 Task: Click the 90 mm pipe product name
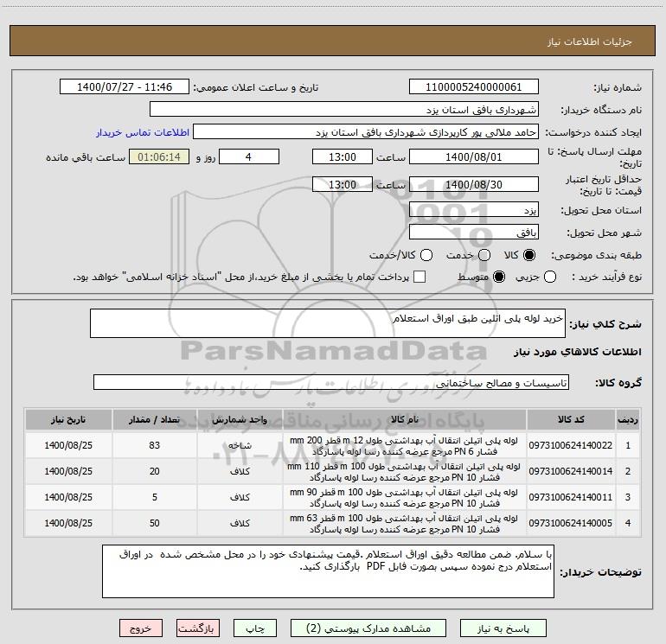[x=404, y=498]
